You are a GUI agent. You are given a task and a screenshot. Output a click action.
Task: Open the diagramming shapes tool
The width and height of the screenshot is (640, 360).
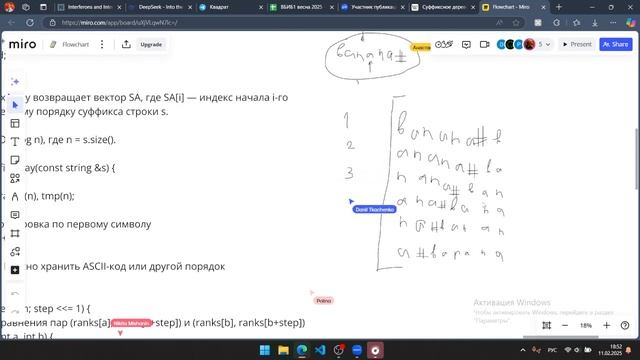click(15, 252)
